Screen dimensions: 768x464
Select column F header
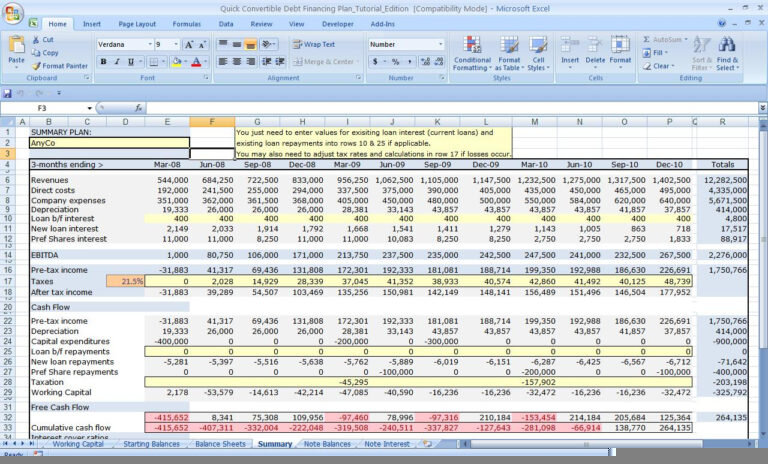click(212, 122)
